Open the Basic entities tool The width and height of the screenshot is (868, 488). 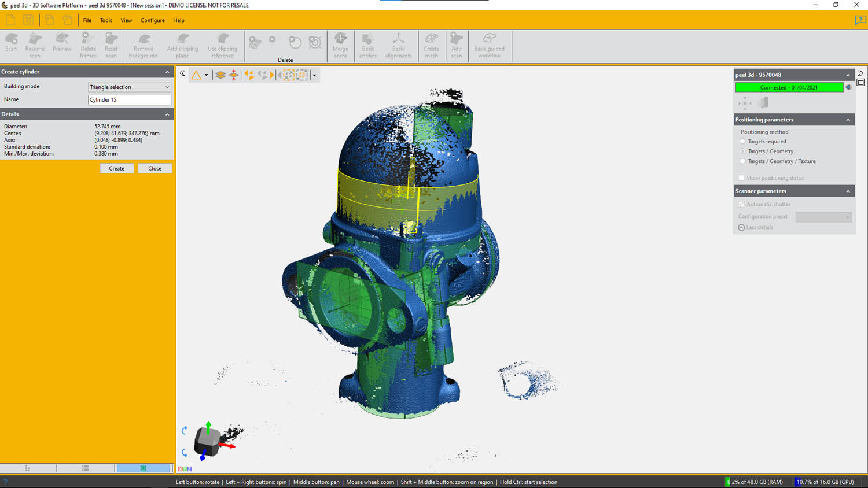(368, 45)
